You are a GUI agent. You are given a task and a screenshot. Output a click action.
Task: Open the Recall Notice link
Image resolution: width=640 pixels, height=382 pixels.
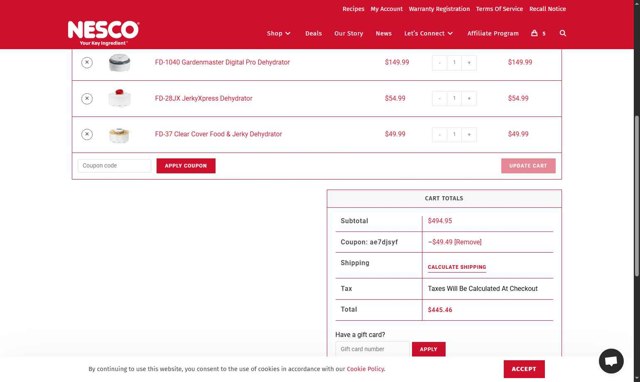click(548, 9)
